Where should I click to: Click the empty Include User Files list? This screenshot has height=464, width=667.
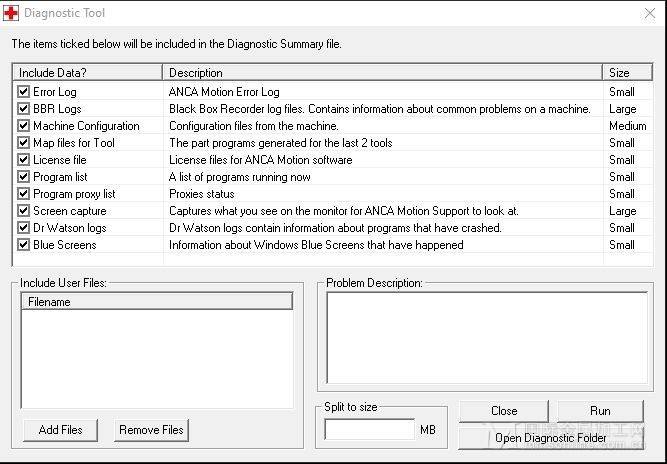tap(157, 359)
